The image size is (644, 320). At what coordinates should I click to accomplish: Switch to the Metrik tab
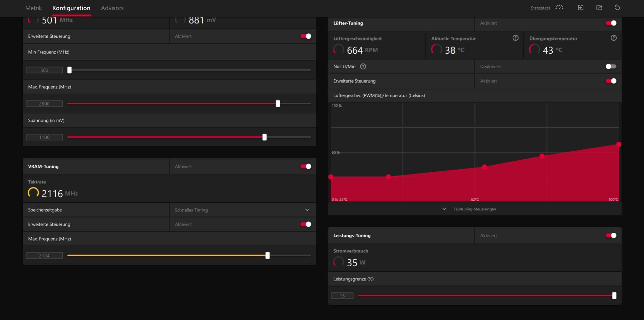point(33,8)
